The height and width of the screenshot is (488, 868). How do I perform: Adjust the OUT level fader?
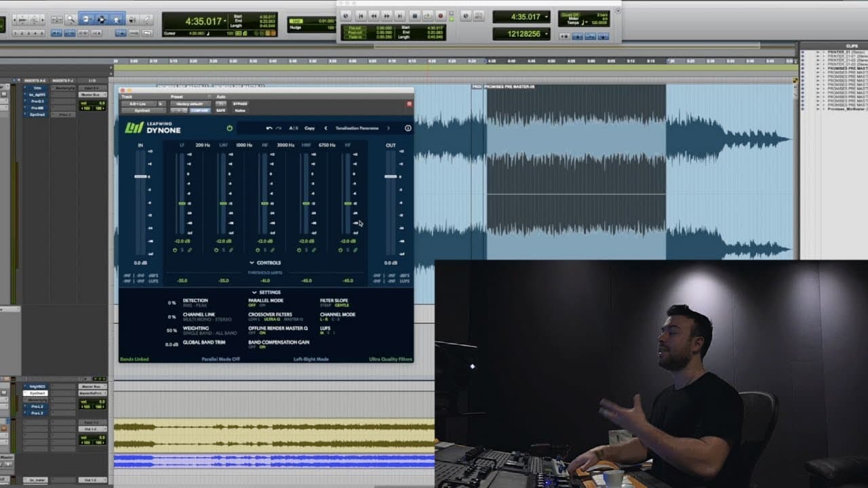[x=391, y=176]
